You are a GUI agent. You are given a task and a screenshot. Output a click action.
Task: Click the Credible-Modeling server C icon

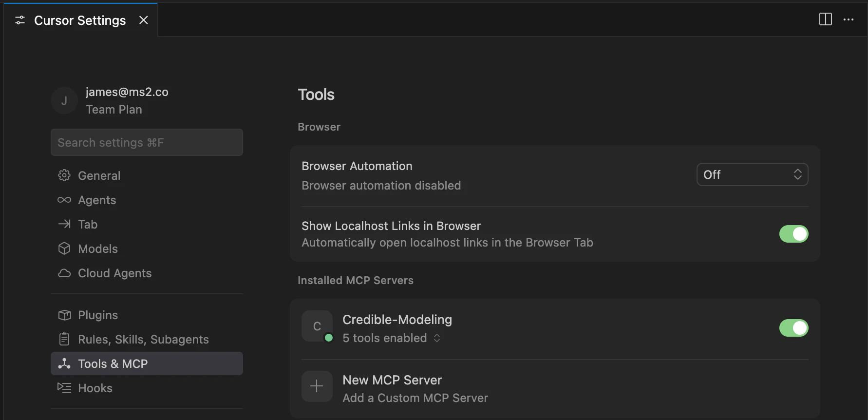click(317, 326)
